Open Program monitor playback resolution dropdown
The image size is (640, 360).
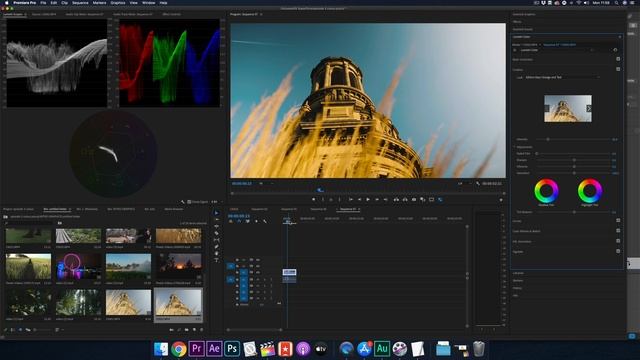463,184
